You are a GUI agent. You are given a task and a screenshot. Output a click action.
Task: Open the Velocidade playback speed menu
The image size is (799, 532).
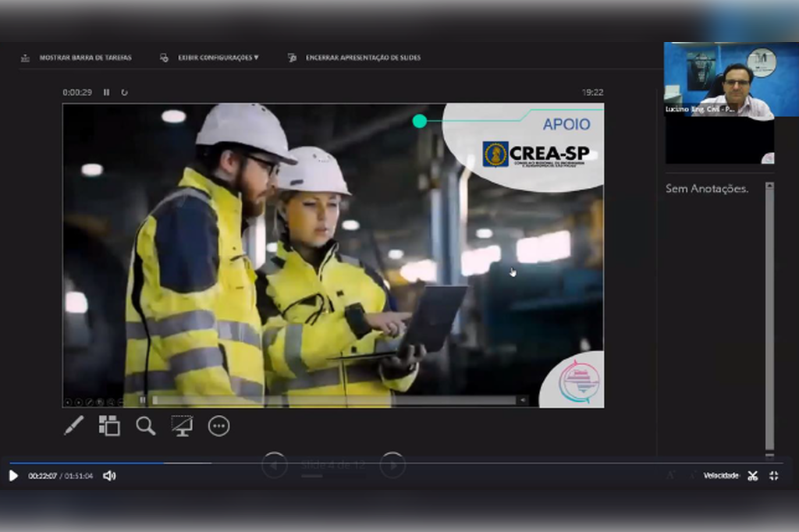720,476
